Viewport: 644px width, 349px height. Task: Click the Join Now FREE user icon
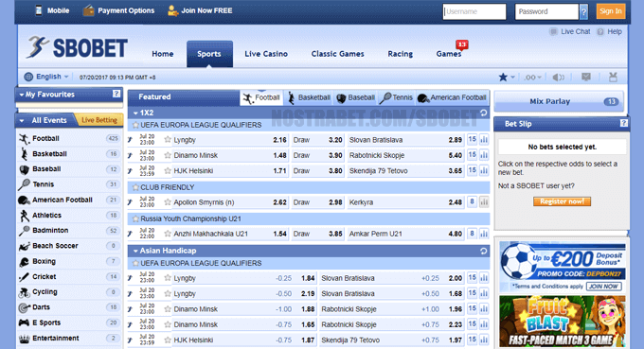coord(172,10)
